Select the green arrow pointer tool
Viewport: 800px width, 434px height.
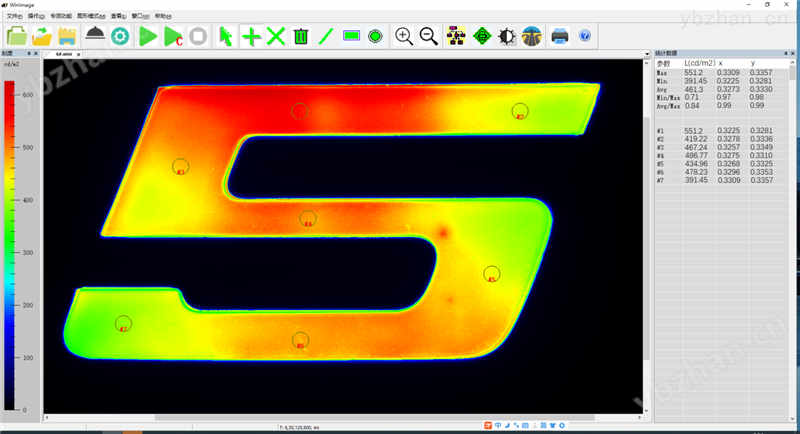[x=226, y=36]
